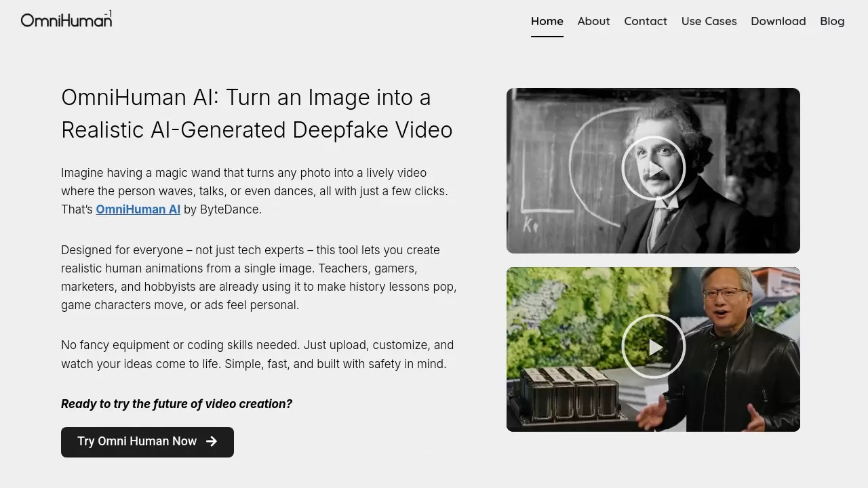Viewport: 868px width, 488px height.
Task: Open the Contact page
Action: [x=646, y=21]
